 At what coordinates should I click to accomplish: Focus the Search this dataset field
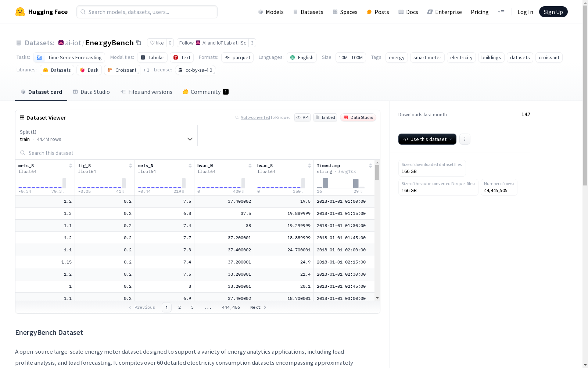(198, 153)
